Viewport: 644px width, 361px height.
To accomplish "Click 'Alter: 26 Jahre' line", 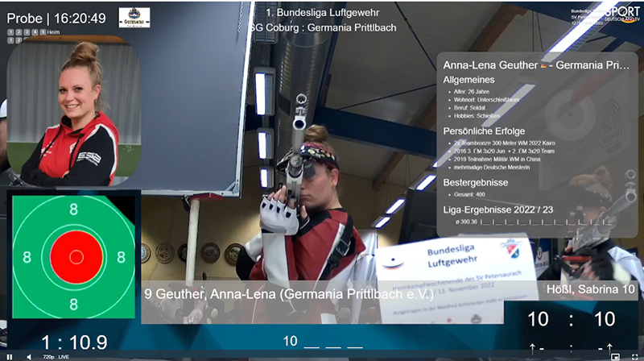I will (x=471, y=92).
